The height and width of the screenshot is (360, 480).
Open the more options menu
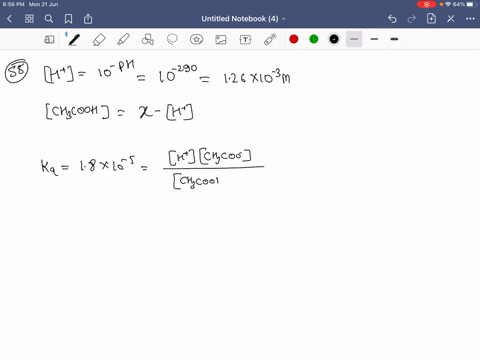coord(470,19)
